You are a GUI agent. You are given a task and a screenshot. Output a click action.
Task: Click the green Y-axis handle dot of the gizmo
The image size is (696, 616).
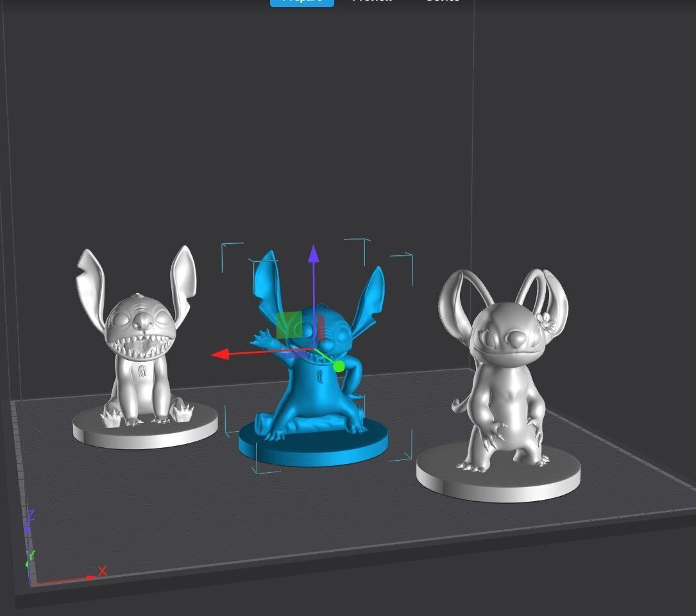pyautogui.click(x=339, y=366)
